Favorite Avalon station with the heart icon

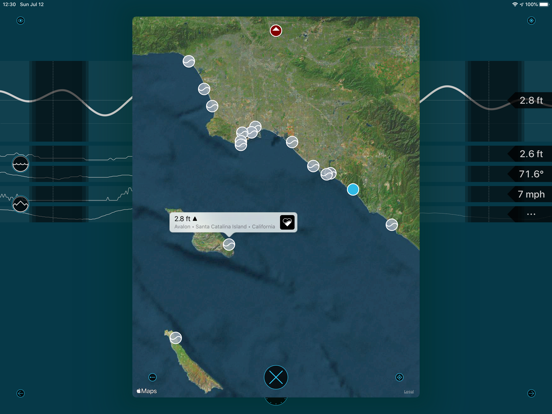(287, 222)
